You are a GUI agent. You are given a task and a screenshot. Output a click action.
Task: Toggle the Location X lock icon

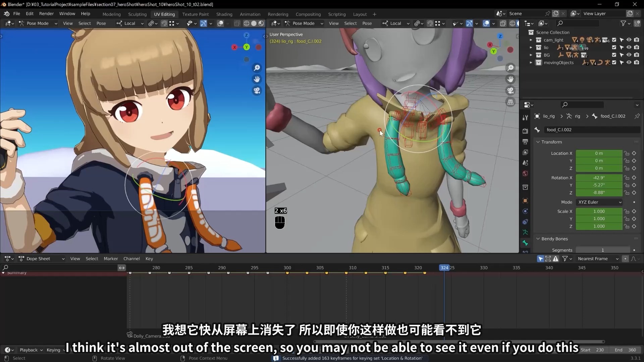627,153
